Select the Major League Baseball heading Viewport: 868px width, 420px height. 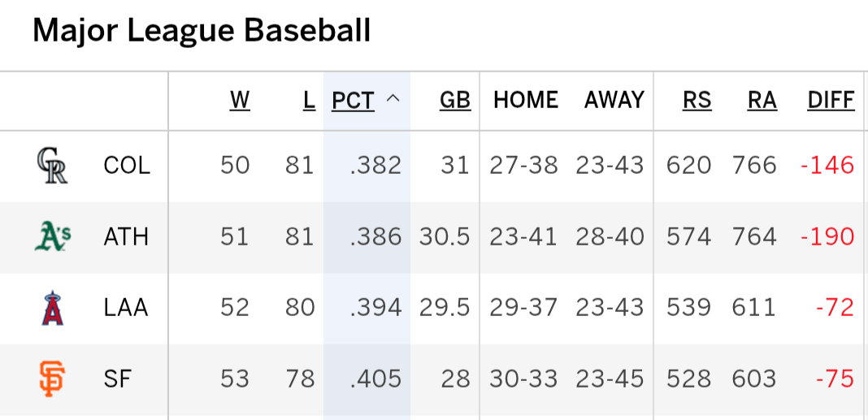[202, 31]
